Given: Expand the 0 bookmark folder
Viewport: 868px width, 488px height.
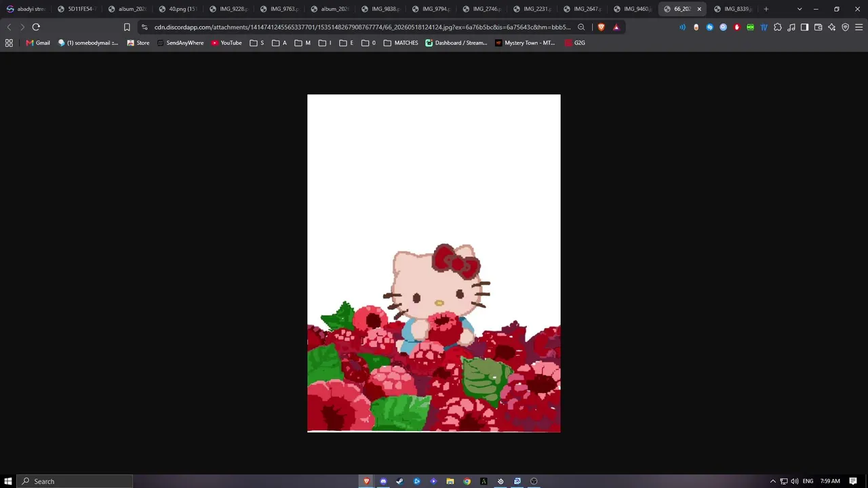Looking at the screenshot, I should coord(369,43).
